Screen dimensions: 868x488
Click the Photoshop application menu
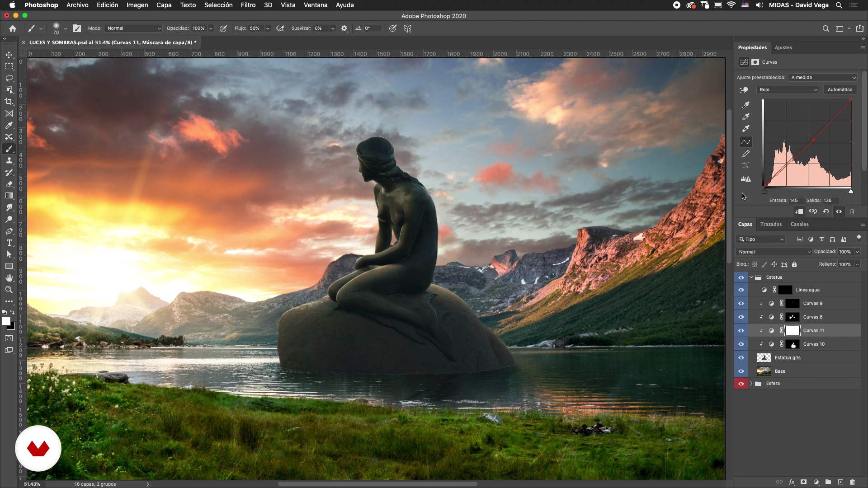click(41, 5)
